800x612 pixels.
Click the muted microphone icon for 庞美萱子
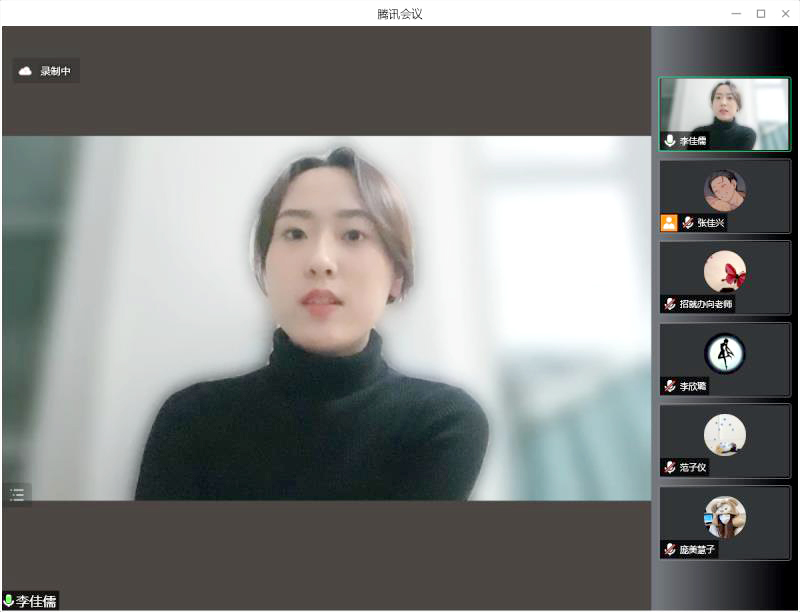[x=669, y=549]
